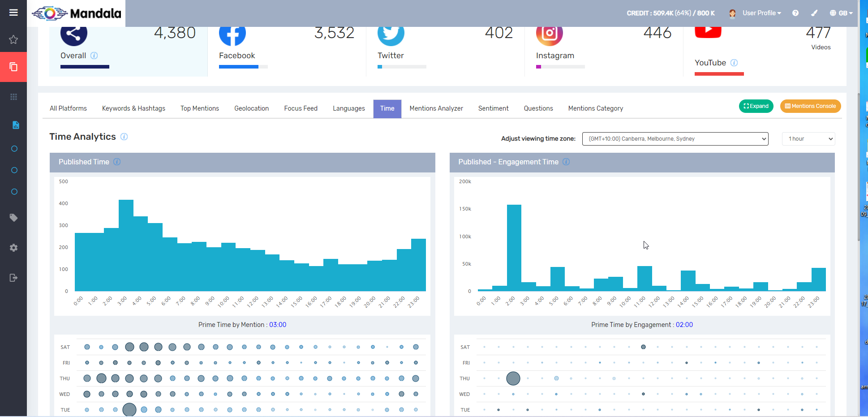Click the large Thursday bubble in engagement heatmap
Viewport: 868px width, 417px height.
(x=513, y=378)
